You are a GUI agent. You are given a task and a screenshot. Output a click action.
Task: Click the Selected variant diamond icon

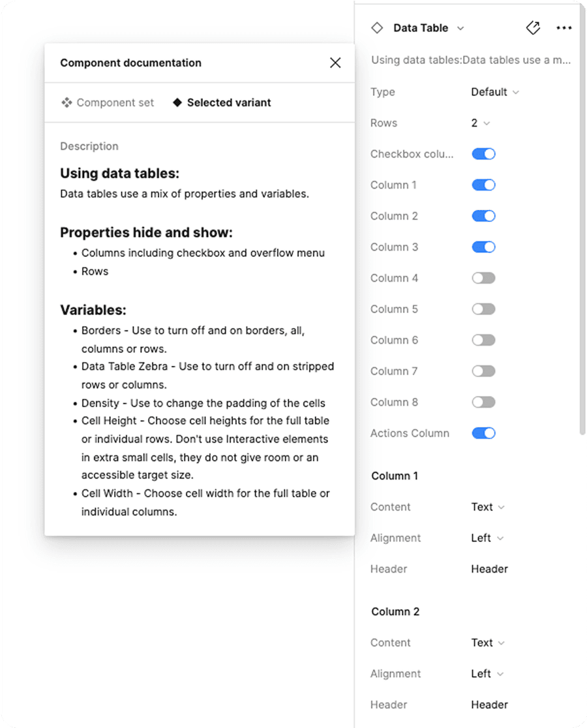tap(177, 102)
